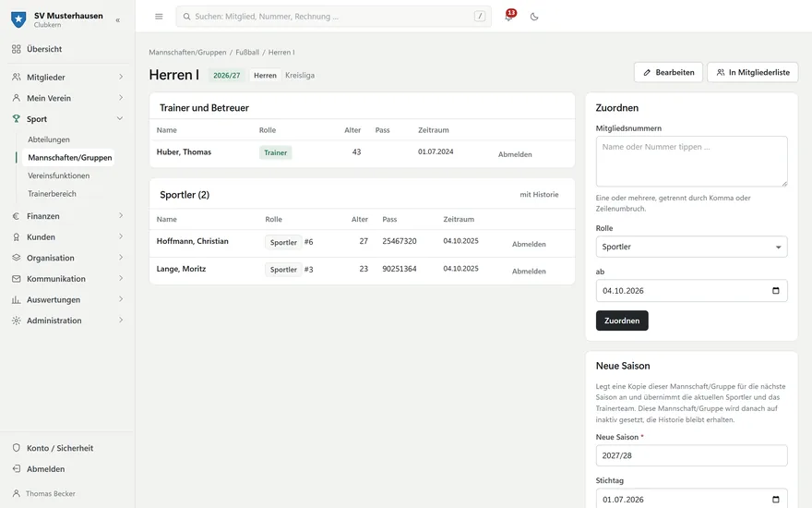Click the pencil icon on Bearbeiten
This screenshot has width=812, height=508.
pos(647,73)
